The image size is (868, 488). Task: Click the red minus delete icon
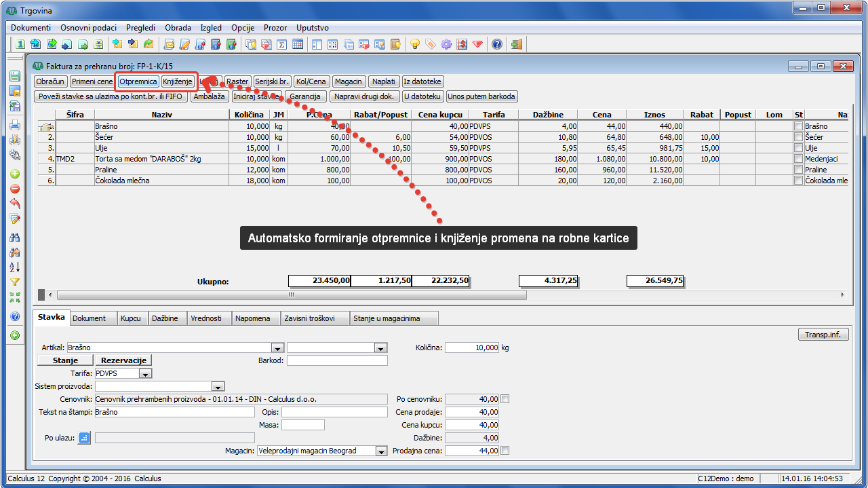tap(14, 189)
